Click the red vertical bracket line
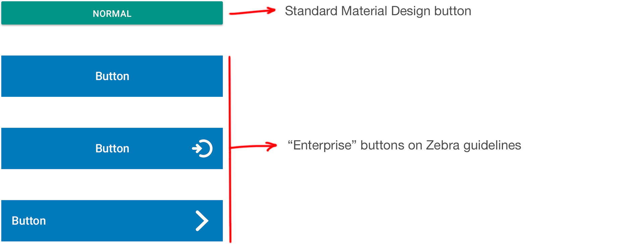The height and width of the screenshot is (244, 644). coord(230,149)
